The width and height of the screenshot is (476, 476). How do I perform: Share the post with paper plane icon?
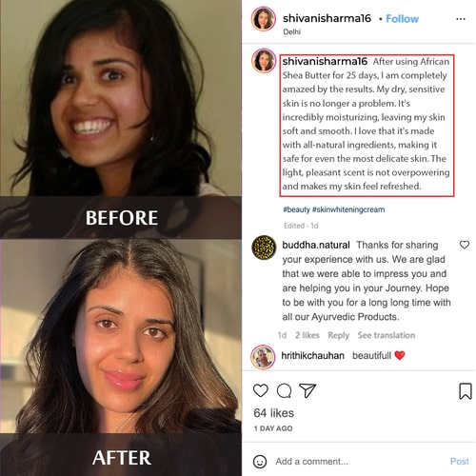307,390
